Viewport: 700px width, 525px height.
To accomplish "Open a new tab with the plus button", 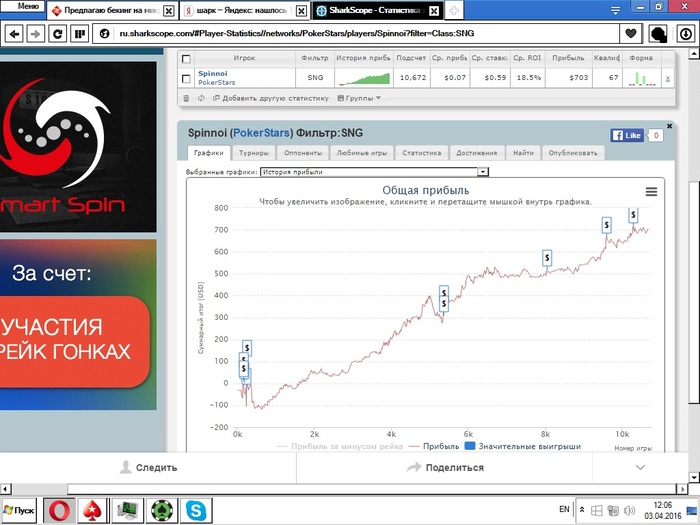I will point(454,11).
